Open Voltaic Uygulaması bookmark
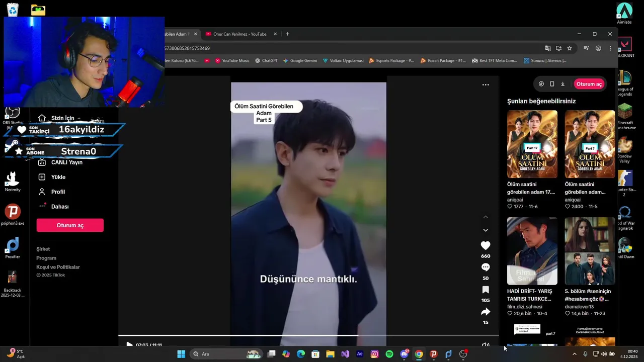 343,61
